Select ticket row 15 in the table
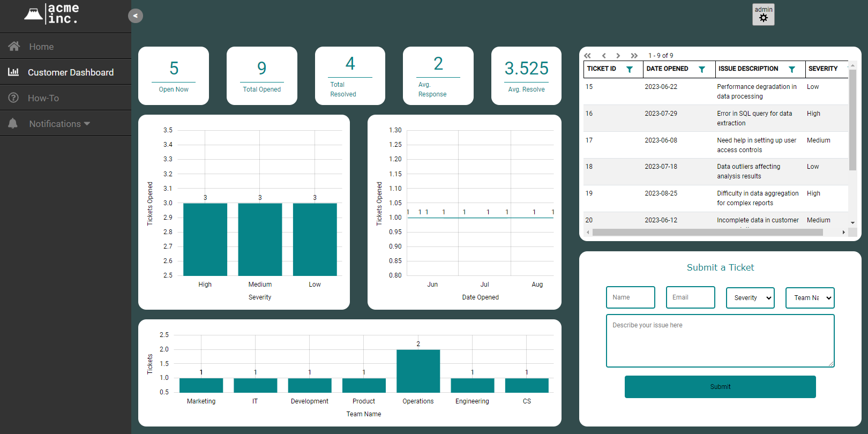 coord(716,92)
